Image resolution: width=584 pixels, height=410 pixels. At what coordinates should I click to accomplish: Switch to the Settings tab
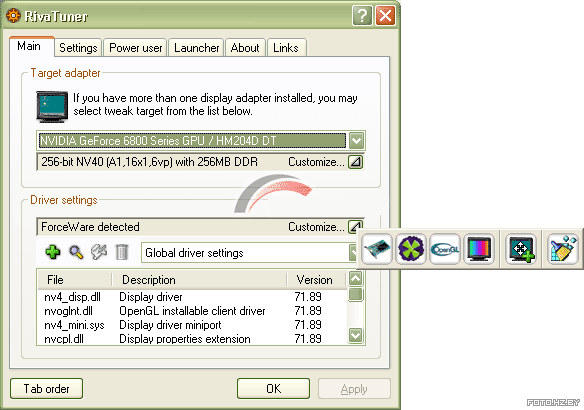click(x=78, y=48)
